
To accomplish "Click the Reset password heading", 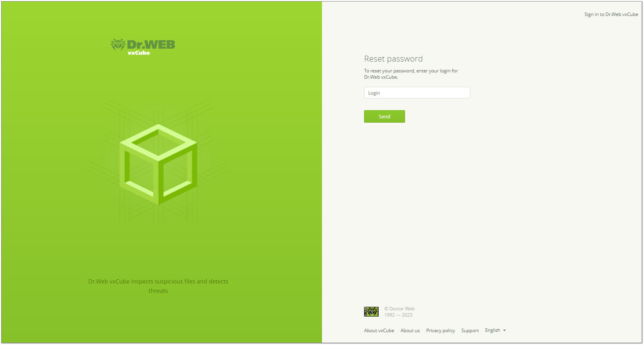I will click(x=393, y=59).
